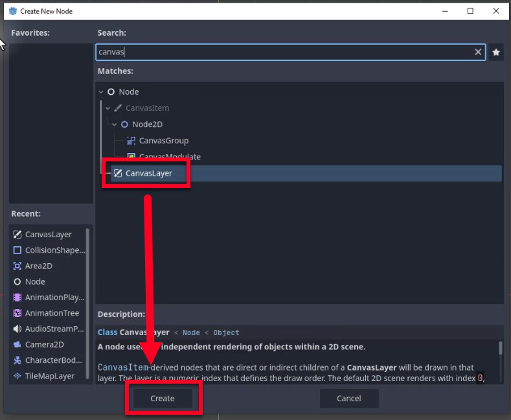
Task: Click the Godot icon in title bar
Action: [x=13, y=11]
